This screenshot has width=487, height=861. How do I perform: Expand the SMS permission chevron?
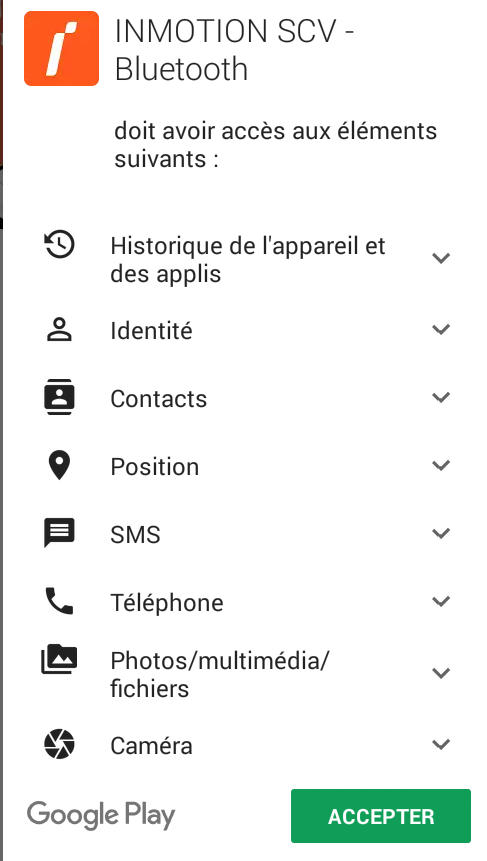[x=441, y=533]
